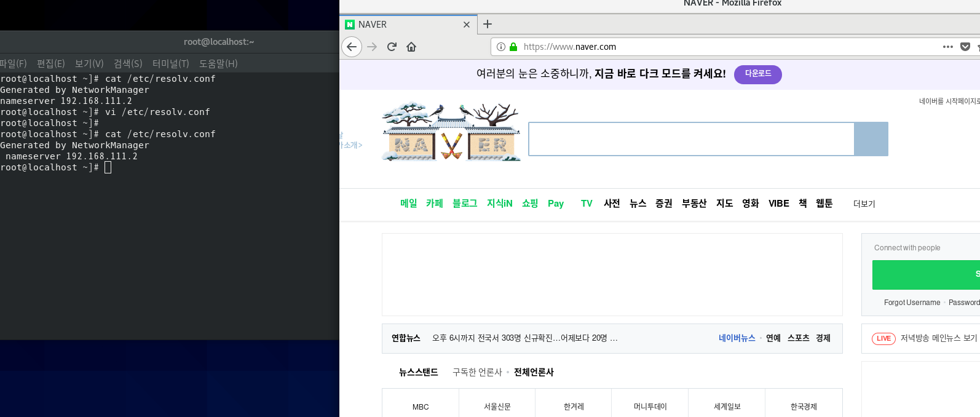Open Pay link
Screen dimensions: 980x417
click(x=556, y=204)
